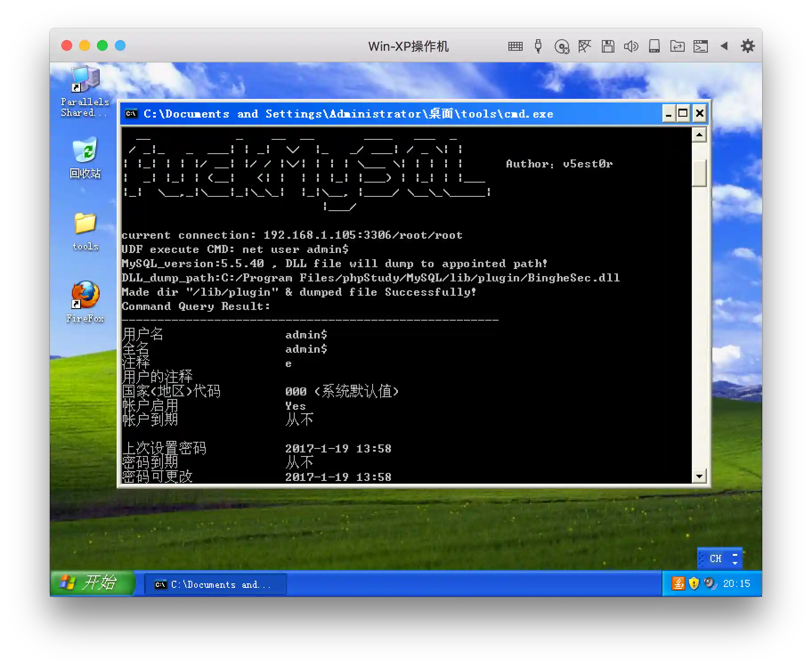Open the shared folder toolbar icon

click(677, 46)
